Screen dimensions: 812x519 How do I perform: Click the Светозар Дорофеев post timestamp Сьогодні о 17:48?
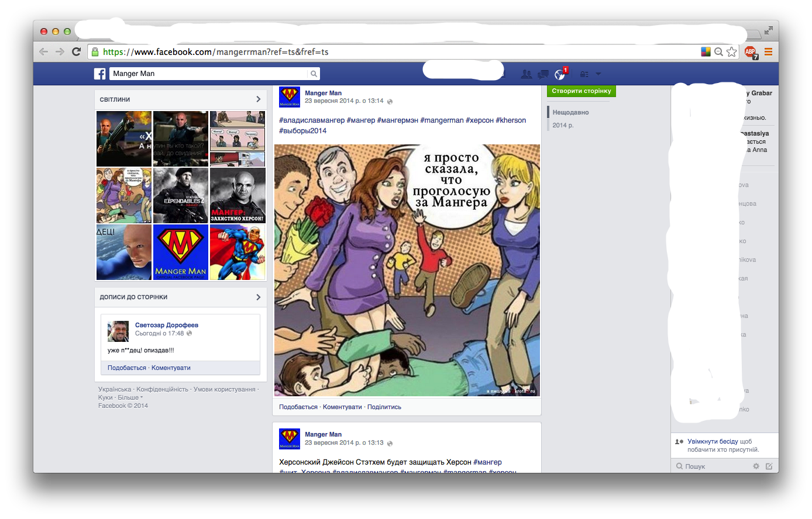160,333
